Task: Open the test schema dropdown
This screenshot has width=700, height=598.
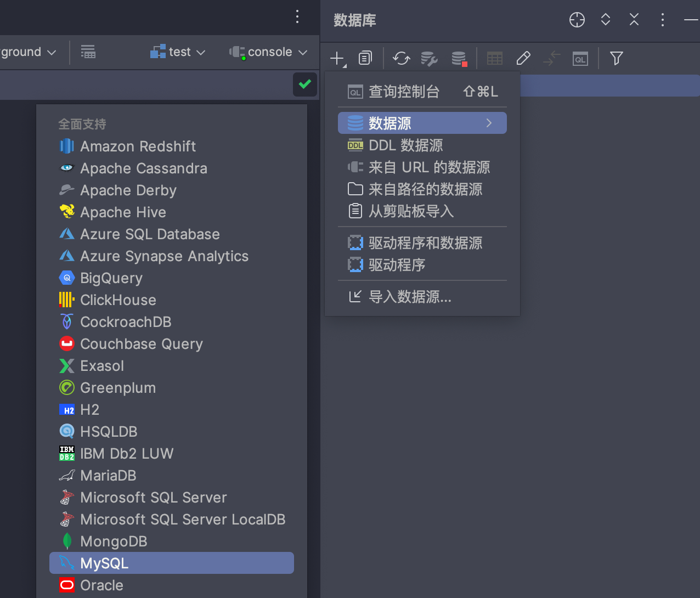Action: pos(178,52)
